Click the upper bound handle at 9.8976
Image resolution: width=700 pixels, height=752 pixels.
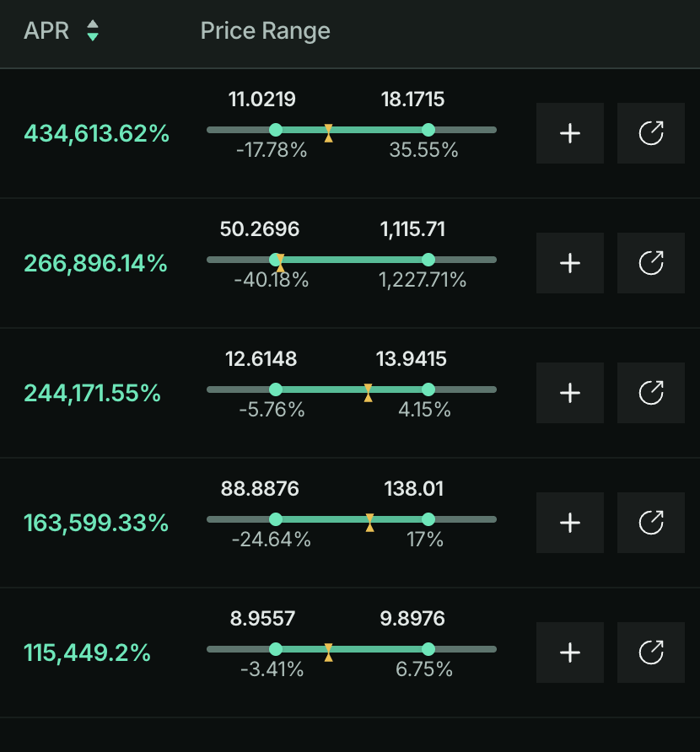pyautogui.click(x=428, y=649)
